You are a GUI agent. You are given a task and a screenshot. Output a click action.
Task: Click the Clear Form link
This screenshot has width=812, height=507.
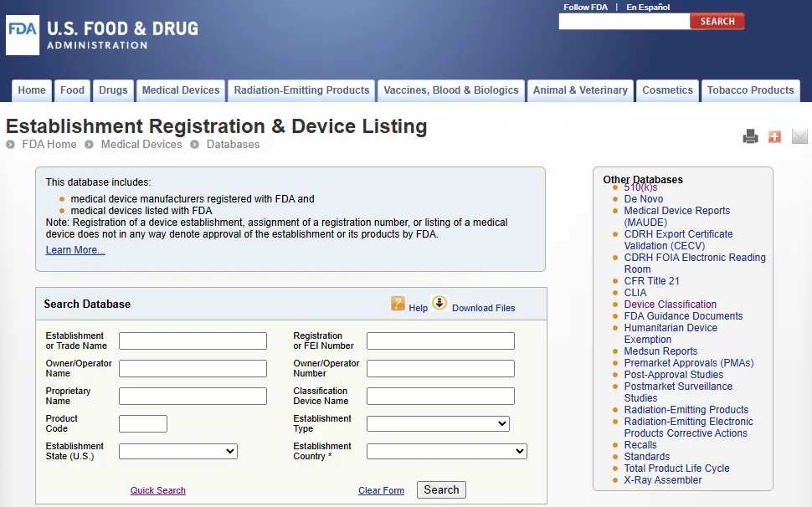pos(381,491)
